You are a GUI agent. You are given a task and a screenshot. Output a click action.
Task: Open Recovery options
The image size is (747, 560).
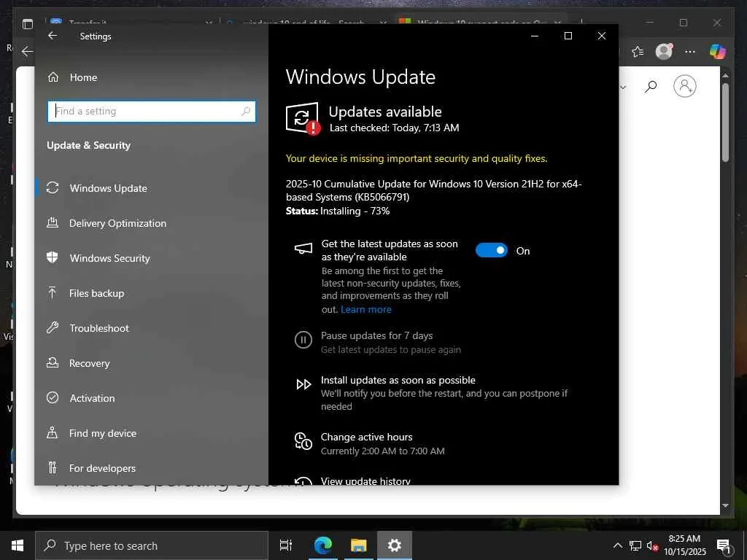click(x=89, y=363)
